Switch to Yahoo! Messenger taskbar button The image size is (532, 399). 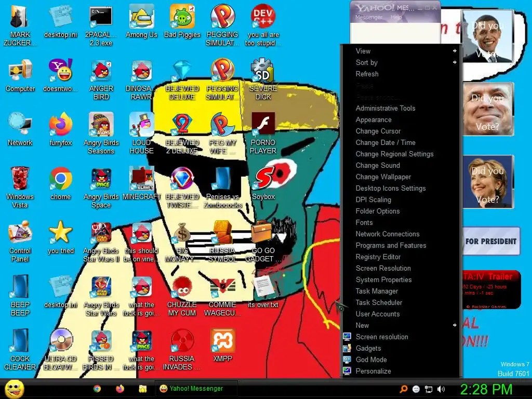[x=196, y=389]
